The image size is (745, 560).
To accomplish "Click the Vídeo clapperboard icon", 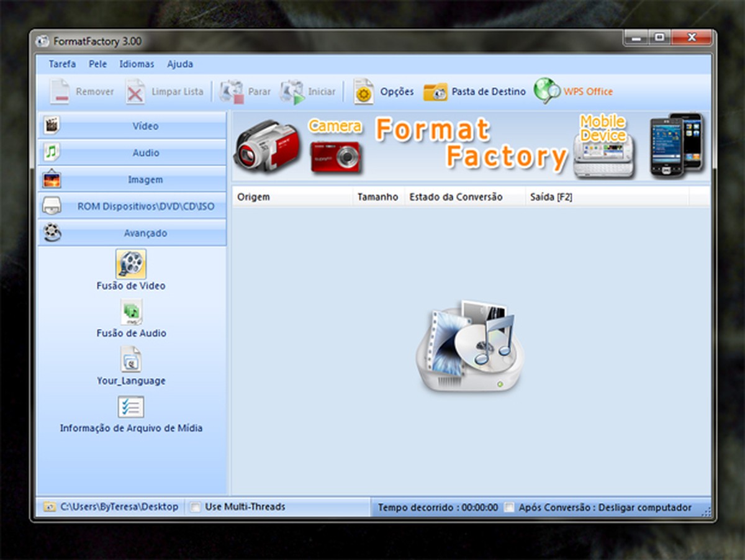I will tap(53, 125).
